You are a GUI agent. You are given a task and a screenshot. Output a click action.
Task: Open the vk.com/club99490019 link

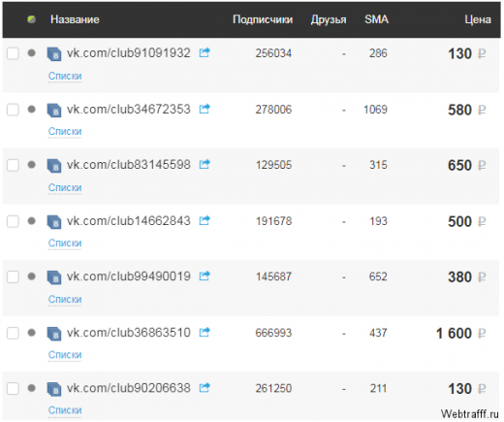tap(128, 276)
